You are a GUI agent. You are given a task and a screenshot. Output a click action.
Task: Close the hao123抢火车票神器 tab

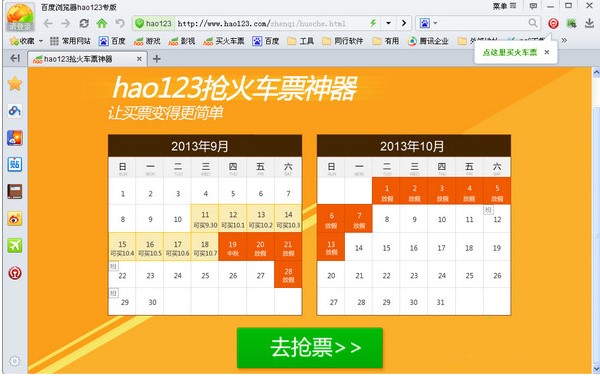(x=139, y=59)
